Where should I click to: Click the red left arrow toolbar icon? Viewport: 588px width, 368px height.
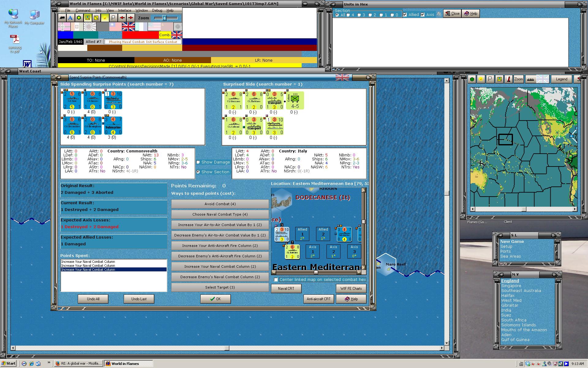pyautogui.click(x=122, y=18)
